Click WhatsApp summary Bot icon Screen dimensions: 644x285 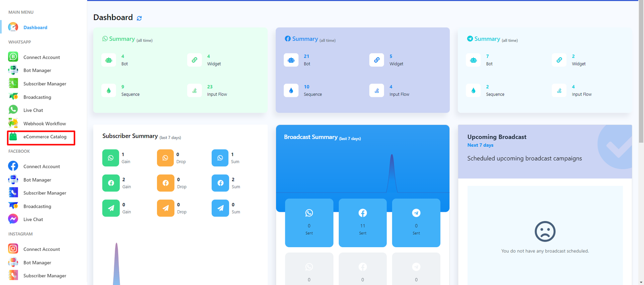109,60
